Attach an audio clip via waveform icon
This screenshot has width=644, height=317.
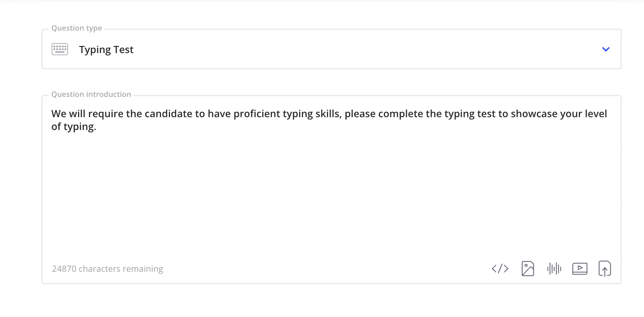pyautogui.click(x=554, y=269)
